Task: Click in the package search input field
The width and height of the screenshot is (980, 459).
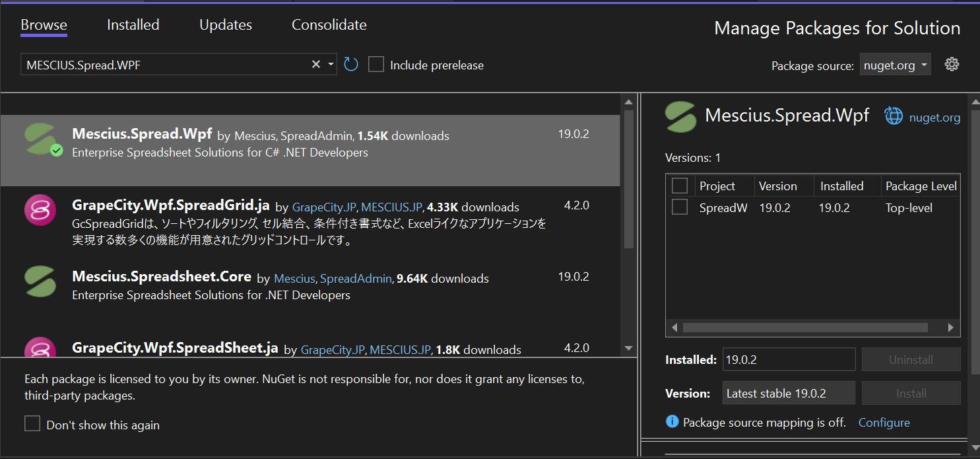Action: pyautogui.click(x=165, y=65)
